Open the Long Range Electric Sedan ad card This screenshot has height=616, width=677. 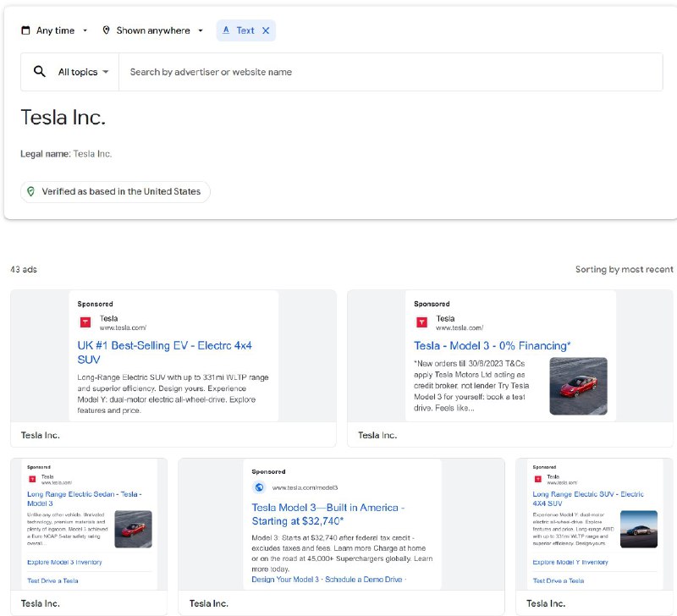[x=89, y=536]
